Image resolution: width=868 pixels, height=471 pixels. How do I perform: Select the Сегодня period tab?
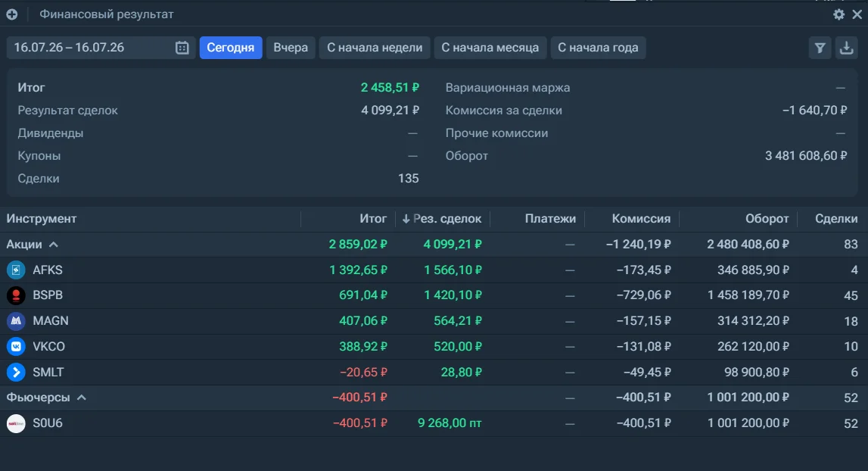point(230,48)
